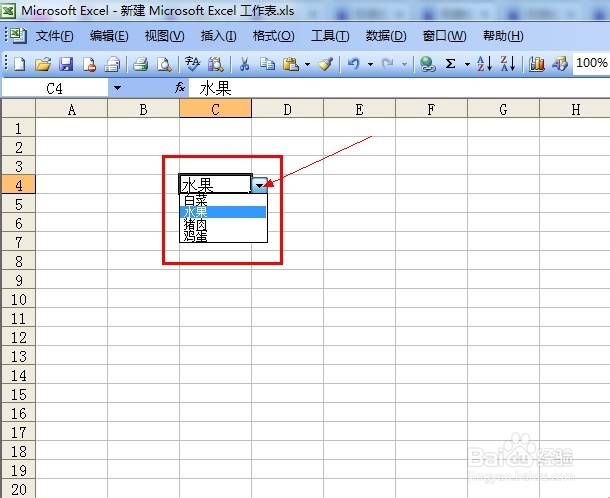Image resolution: width=610 pixels, height=498 pixels.
Task: Click the New workbook icon
Action: 19,64
